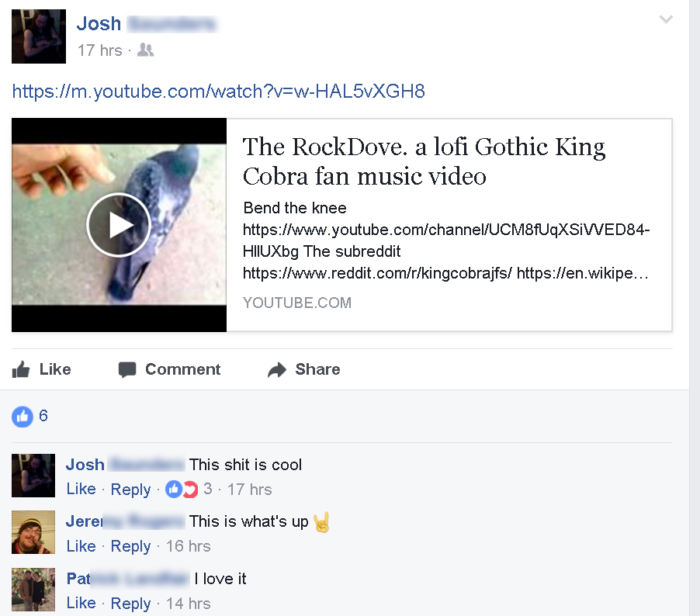Image resolution: width=700 pixels, height=616 pixels.
Task: Play the RockDove video preview
Action: pos(119,225)
